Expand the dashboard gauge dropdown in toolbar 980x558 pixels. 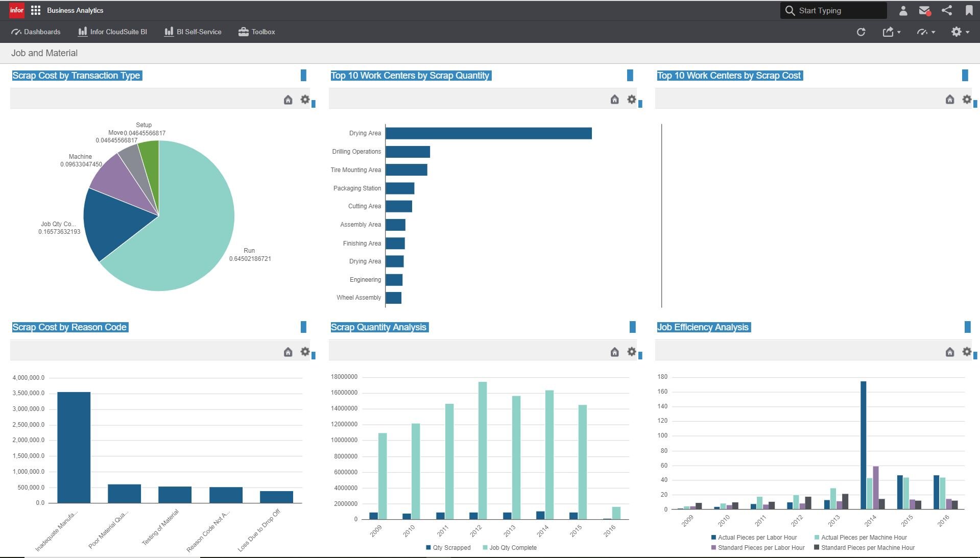(925, 32)
